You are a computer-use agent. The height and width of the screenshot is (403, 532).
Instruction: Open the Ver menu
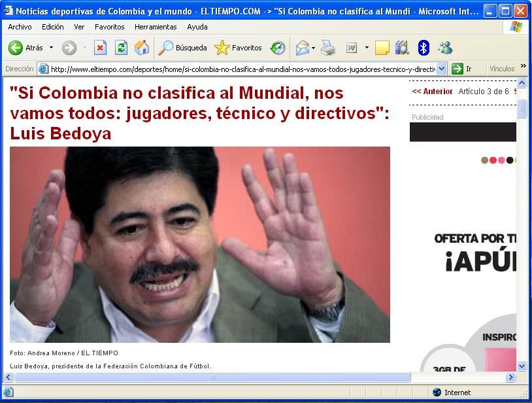tap(79, 27)
